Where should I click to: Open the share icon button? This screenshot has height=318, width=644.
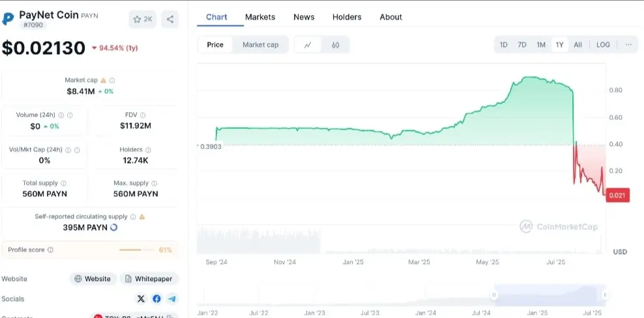point(170,20)
